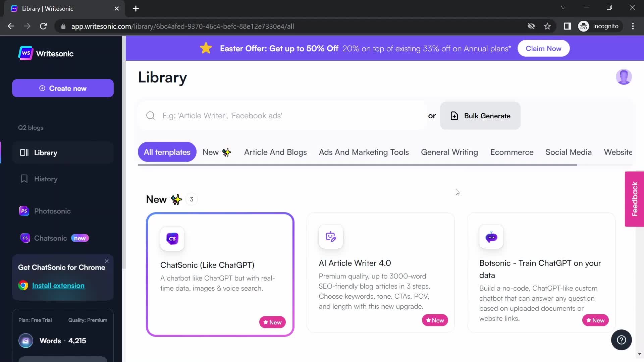
Task: Expand the Social Media templates section
Action: tap(569, 152)
